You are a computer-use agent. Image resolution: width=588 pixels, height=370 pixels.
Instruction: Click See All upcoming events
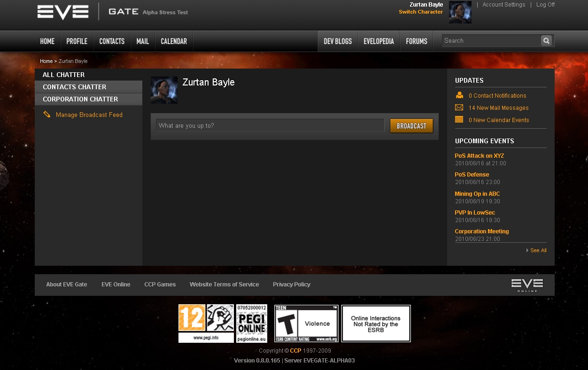pos(538,250)
